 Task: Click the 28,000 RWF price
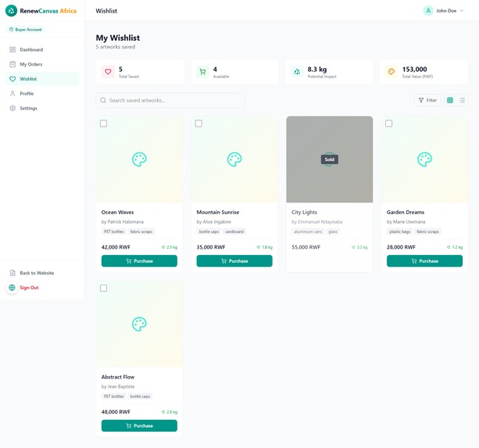[x=401, y=247]
